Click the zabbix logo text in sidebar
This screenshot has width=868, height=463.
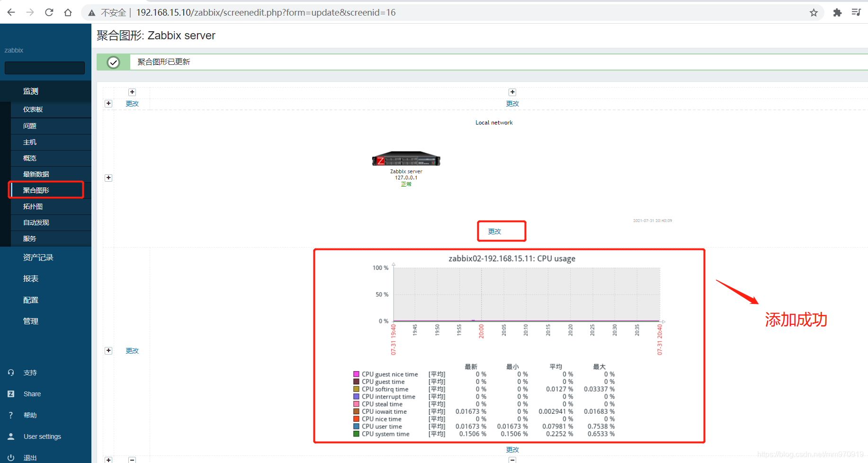(14, 50)
